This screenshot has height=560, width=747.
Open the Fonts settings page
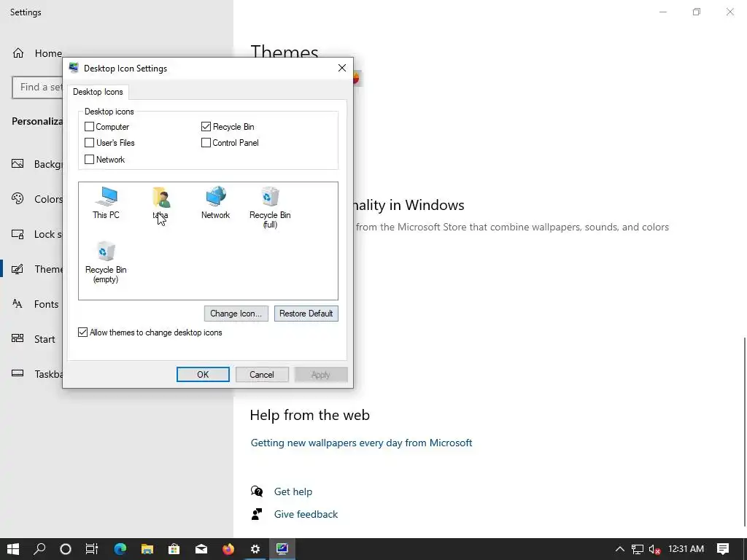coord(46,304)
